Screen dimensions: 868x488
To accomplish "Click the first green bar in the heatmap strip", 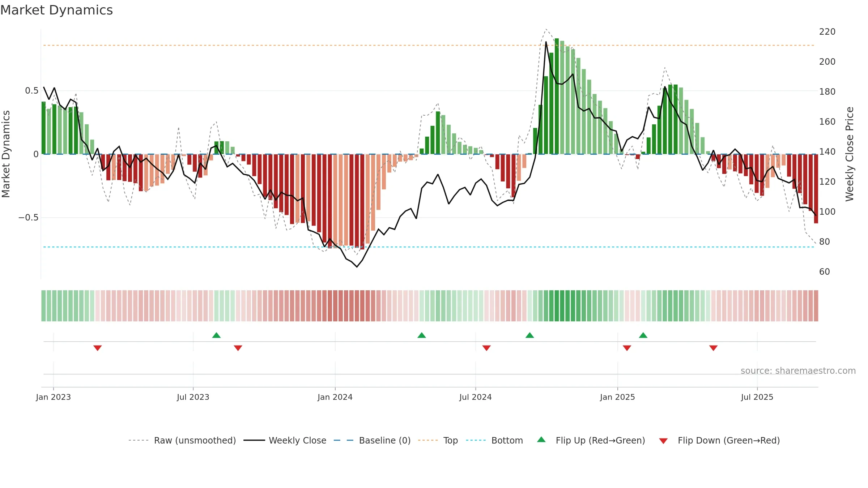I will tap(43, 306).
